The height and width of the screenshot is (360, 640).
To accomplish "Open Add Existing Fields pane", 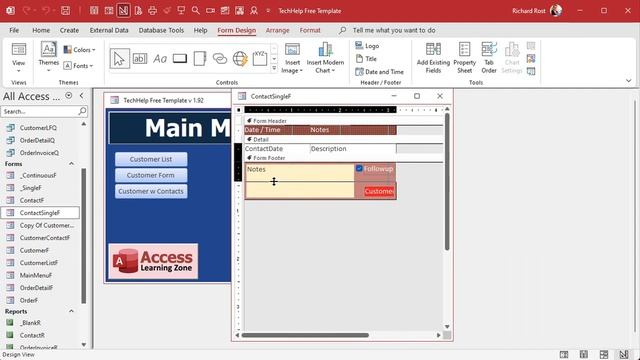I will coord(433,58).
